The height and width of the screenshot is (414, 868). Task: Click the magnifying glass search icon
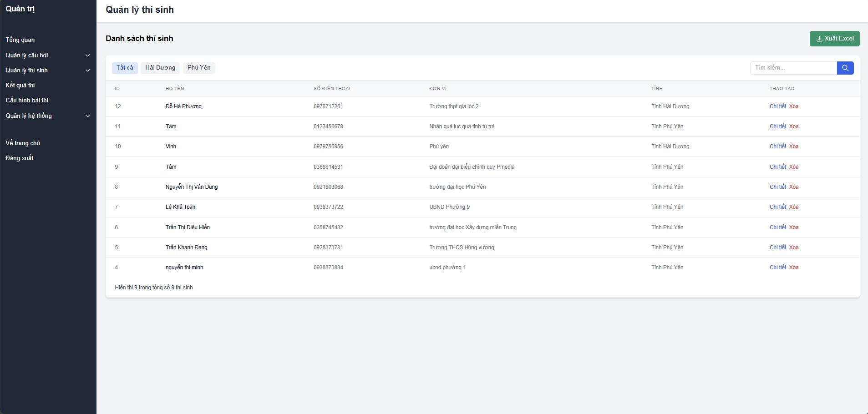point(845,68)
